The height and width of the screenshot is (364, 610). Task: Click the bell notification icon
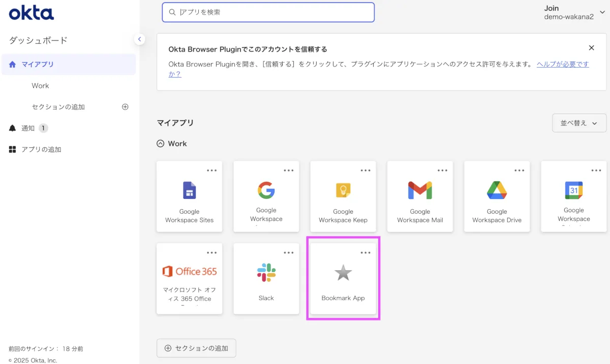13,128
